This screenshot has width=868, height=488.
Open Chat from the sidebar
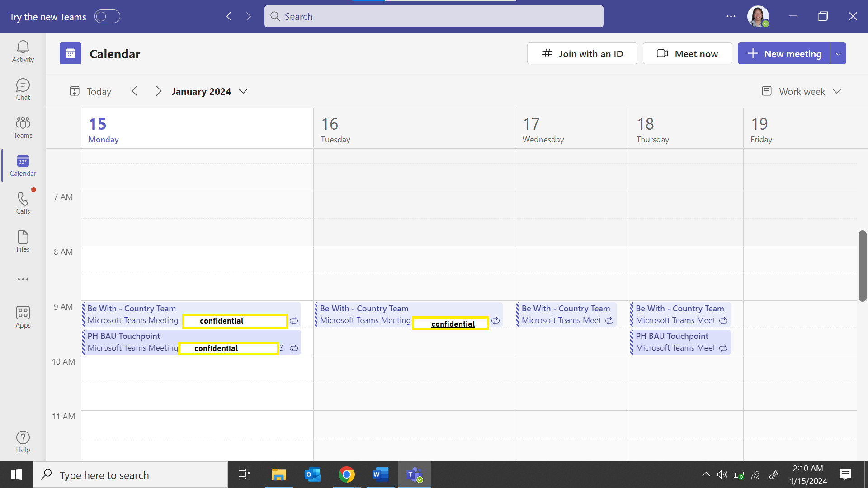[x=23, y=89]
